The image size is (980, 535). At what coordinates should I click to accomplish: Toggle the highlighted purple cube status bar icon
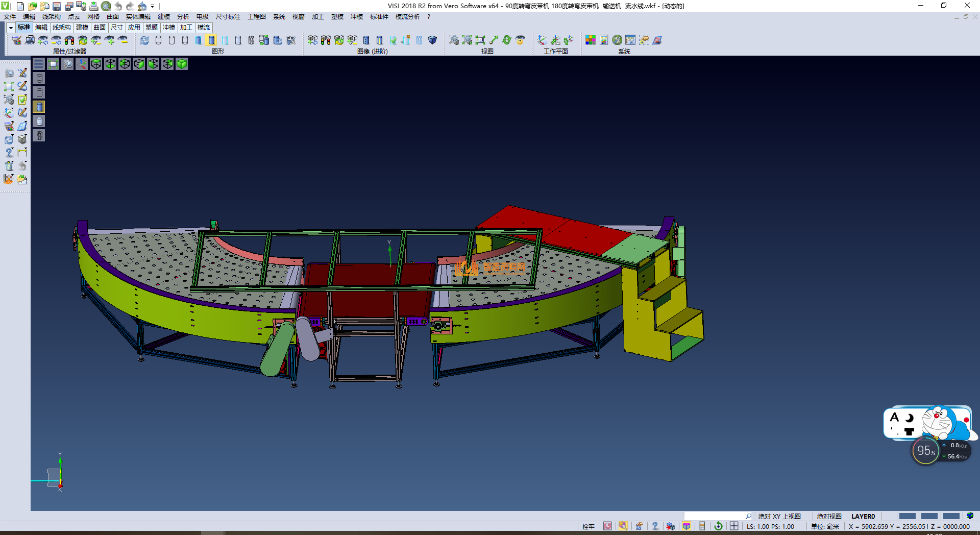[687, 526]
